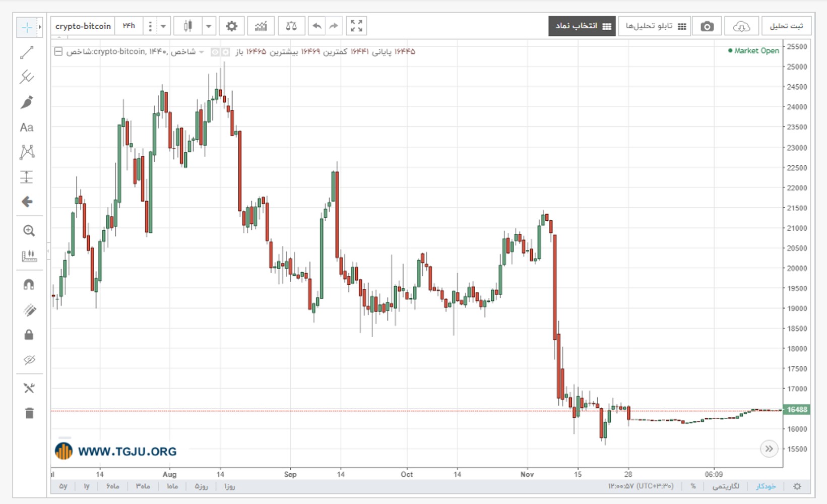This screenshot has width=827, height=504.
Task: Select the ۶ماه time range
Action: 113,486
